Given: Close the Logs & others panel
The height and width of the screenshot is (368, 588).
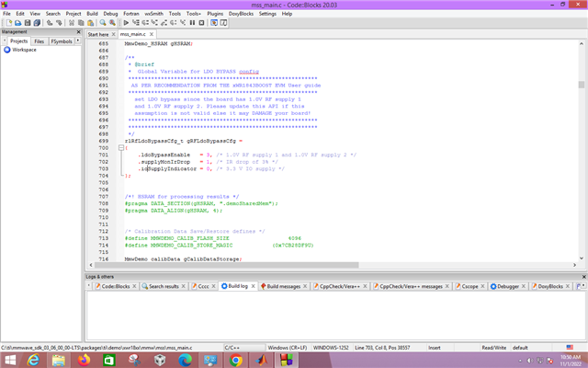Looking at the screenshot, I should pyautogui.click(x=583, y=277).
